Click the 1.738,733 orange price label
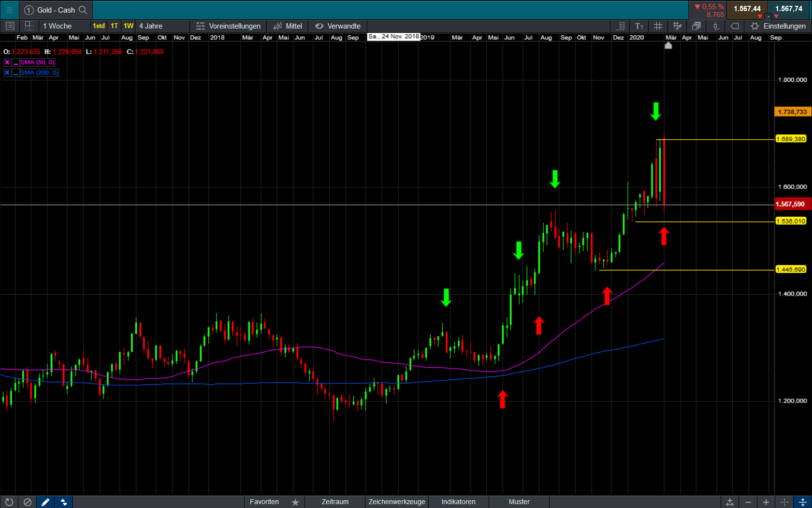The image size is (812, 508). pyautogui.click(x=792, y=112)
